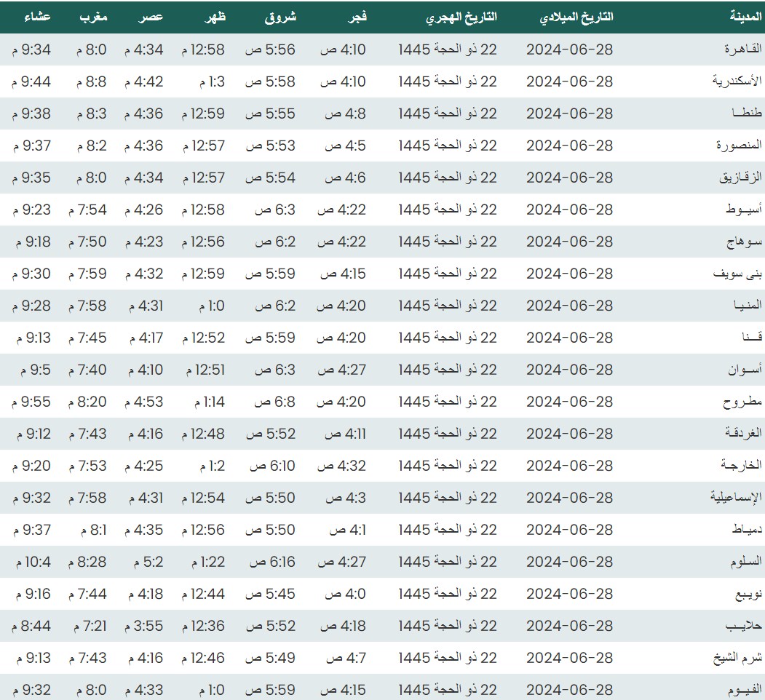Select the أسوان city name
Image resolution: width=765 pixels, height=700 pixels.
[744, 370]
